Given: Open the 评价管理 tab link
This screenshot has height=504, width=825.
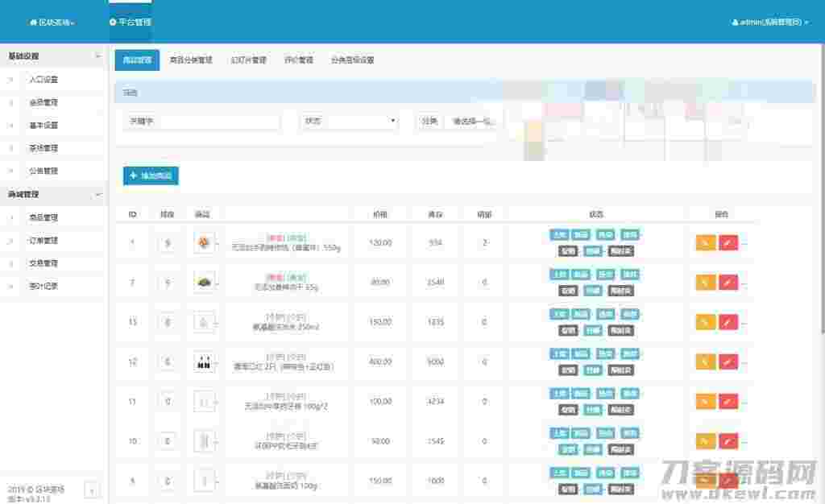Looking at the screenshot, I should [298, 60].
